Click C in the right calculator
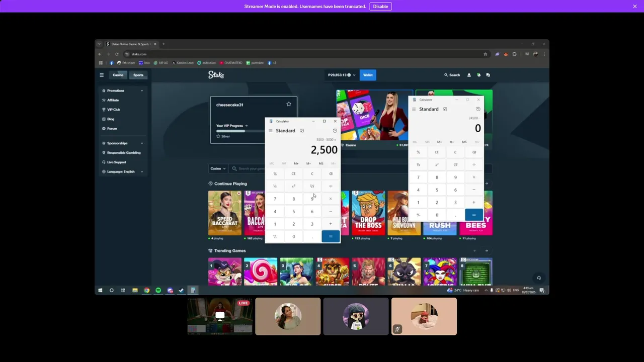644x362 pixels. click(x=455, y=152)
